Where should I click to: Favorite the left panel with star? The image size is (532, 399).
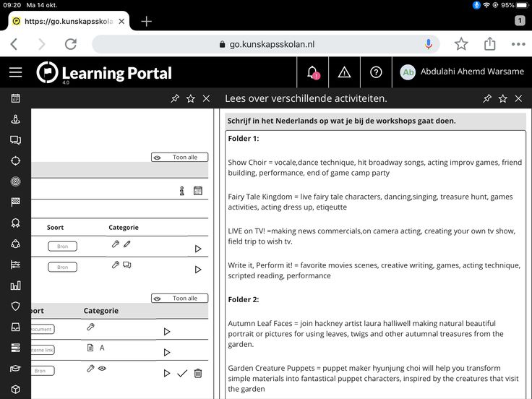(x=191, y=98)
